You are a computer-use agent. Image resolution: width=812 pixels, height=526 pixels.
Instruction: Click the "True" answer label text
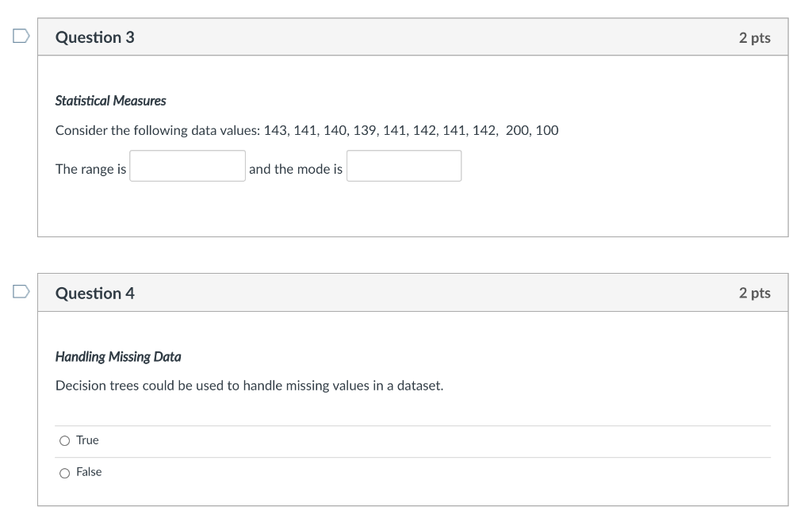[x=87, y=440]
